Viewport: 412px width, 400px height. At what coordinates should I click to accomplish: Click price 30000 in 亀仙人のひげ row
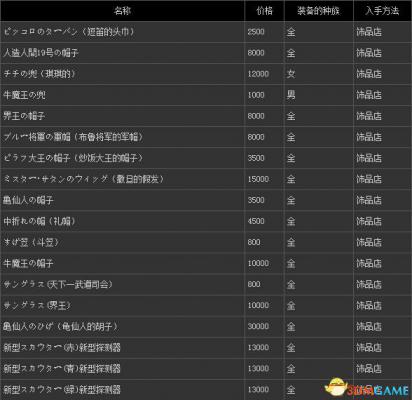coord(258,326)
